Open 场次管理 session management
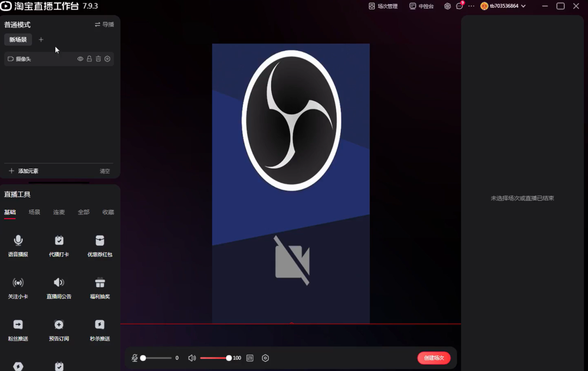This screenshot has width=588, height=371. (383, 6)
